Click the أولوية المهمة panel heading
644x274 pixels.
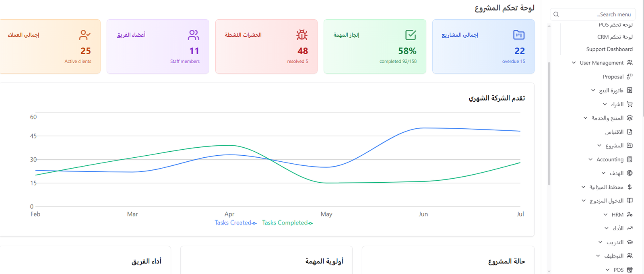[x=324, y=262]
